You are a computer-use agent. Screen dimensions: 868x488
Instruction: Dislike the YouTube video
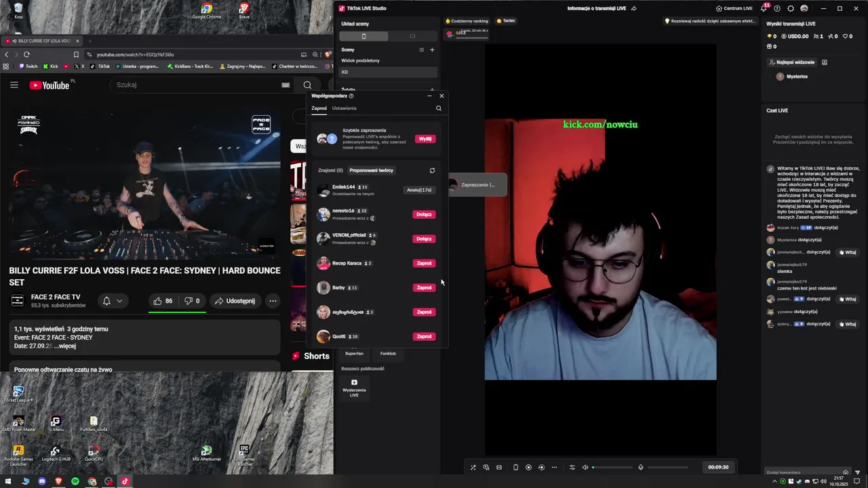click(193, 301)
